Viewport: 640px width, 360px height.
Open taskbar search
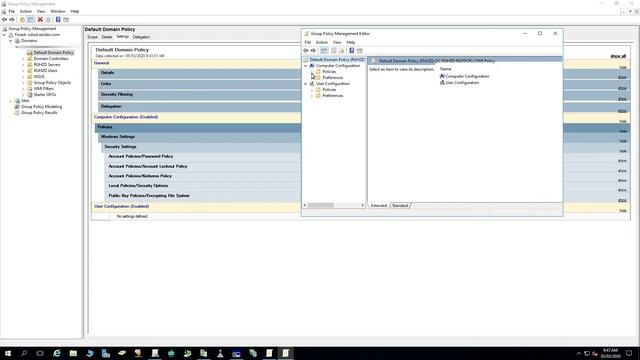pos(24,353)
